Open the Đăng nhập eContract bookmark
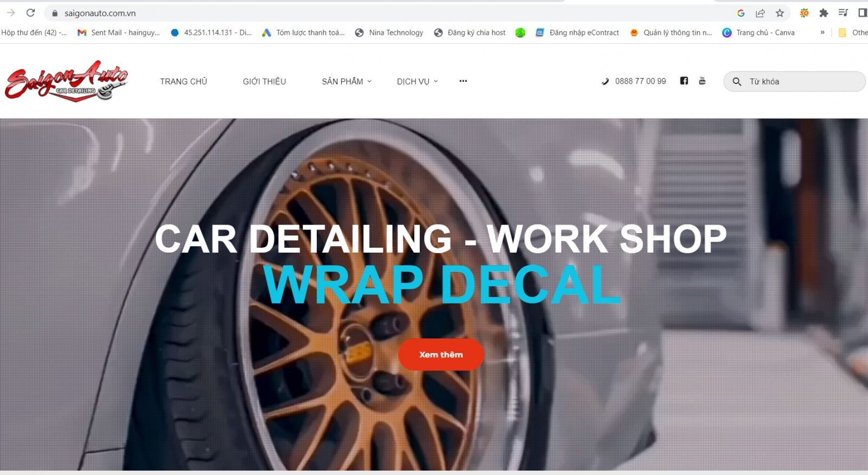 coord(577,33)
